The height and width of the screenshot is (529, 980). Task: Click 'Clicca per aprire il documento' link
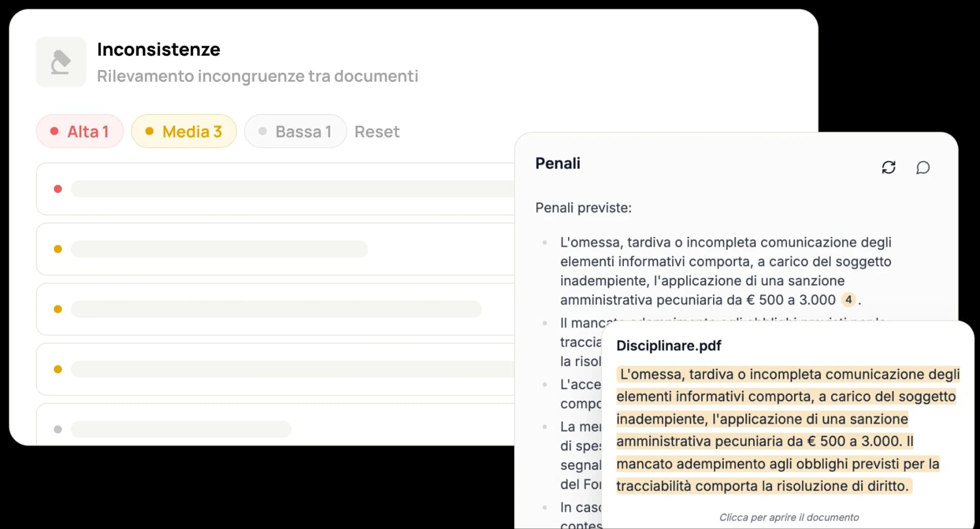[x=789, y=517]
